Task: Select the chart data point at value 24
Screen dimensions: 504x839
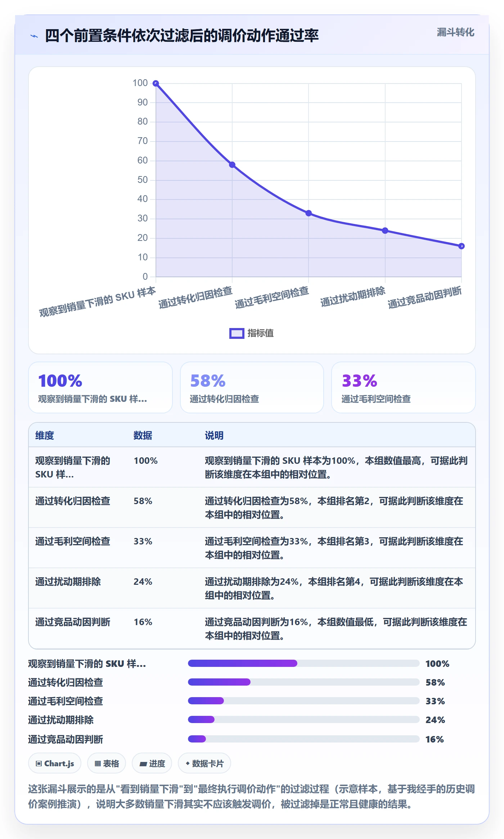Action: point(385,230)
